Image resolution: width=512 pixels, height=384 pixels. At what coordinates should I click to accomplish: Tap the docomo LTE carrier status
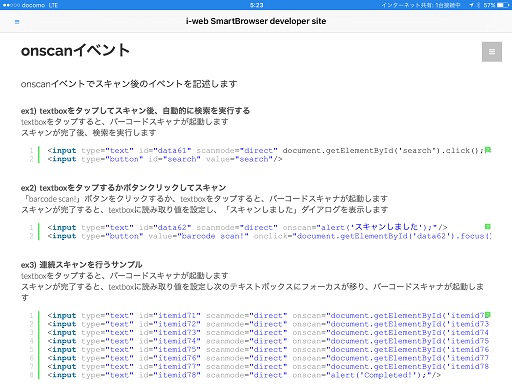[30, 5]
